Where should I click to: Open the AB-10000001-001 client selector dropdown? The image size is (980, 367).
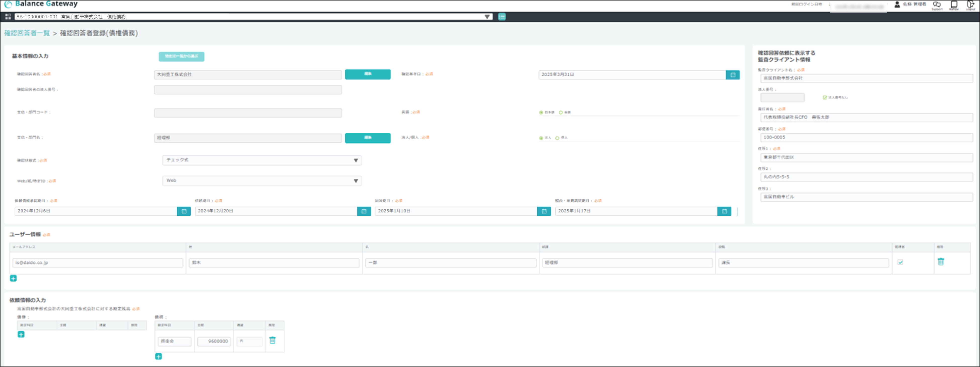253,17
